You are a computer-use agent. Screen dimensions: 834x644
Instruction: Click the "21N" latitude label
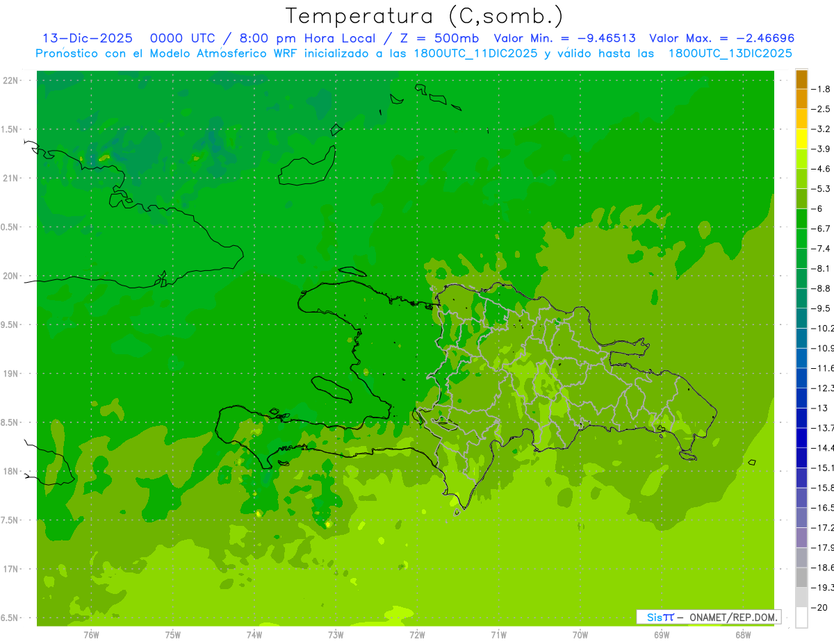[x=10, y=178]
